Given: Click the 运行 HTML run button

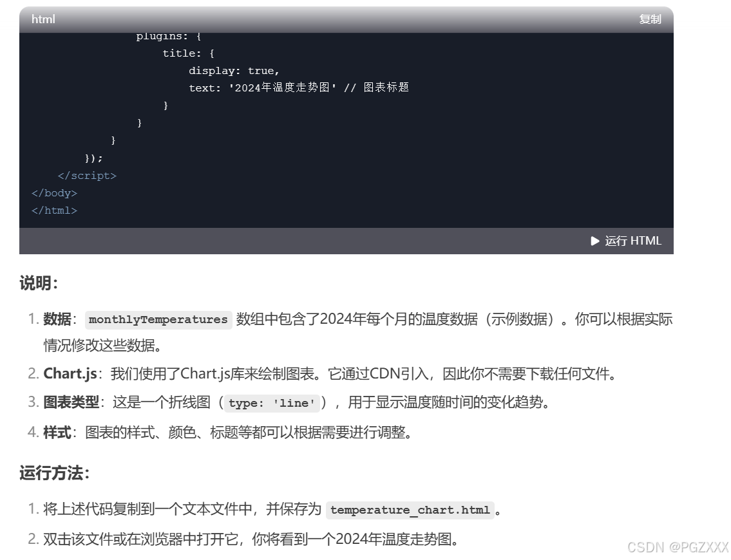Looking at the screenshot, I should [x=626, y=241].
